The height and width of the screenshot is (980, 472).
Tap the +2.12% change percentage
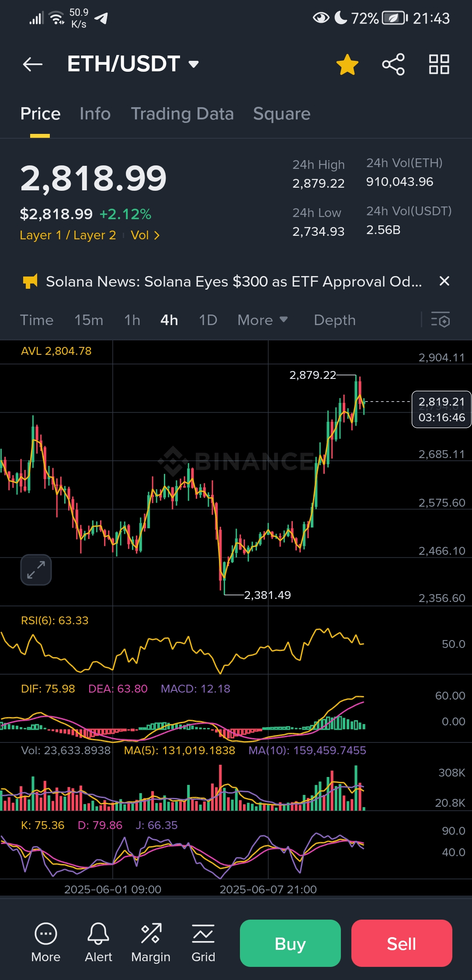(125, 214)
